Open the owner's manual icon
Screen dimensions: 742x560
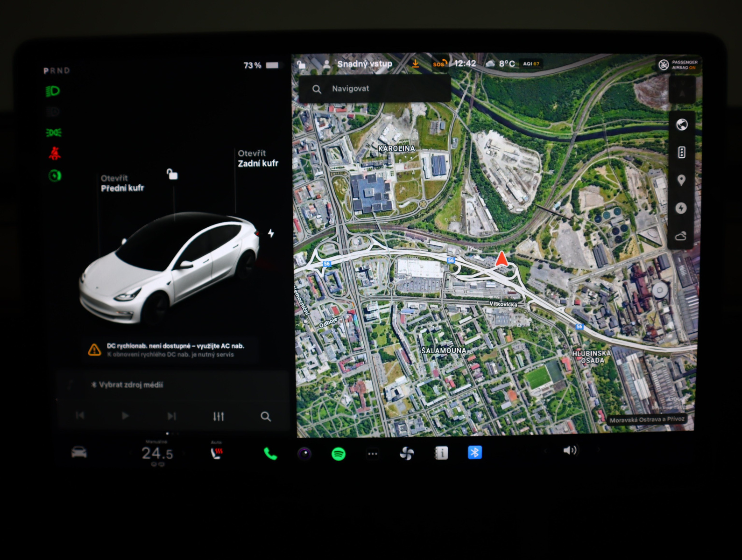point(441,453)
